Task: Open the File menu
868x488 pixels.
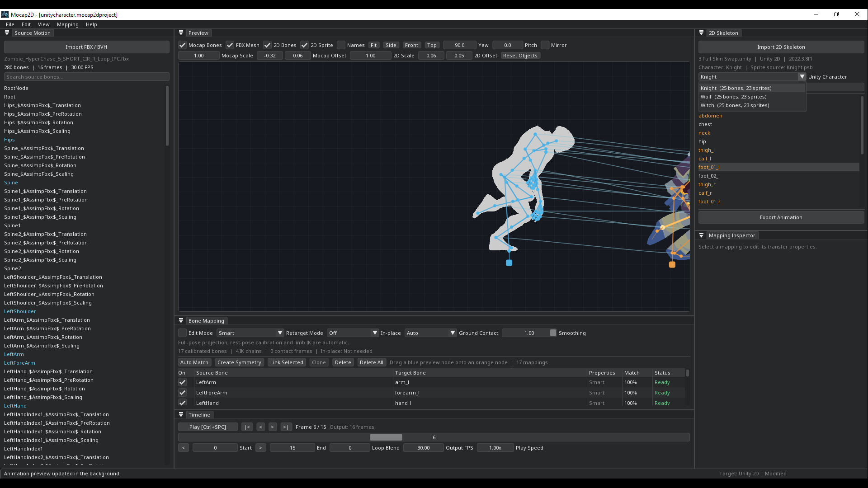Action: point(10,24)
